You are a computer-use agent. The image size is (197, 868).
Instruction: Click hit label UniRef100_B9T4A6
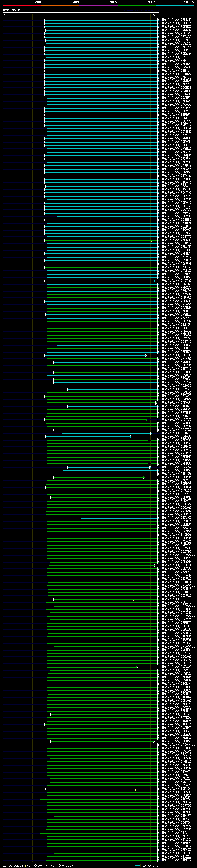click(177, 358)
